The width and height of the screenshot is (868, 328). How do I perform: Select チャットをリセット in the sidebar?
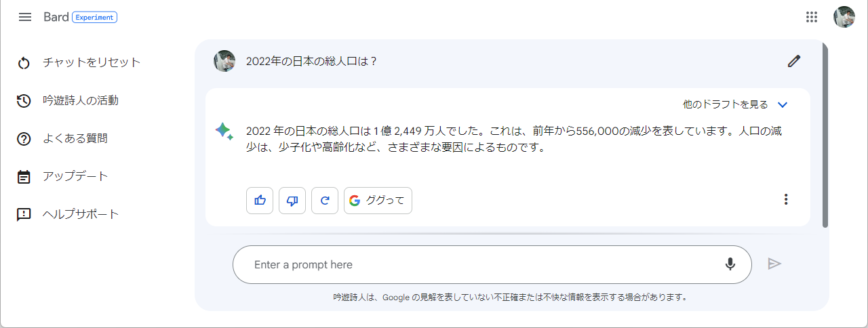(92, 62)
